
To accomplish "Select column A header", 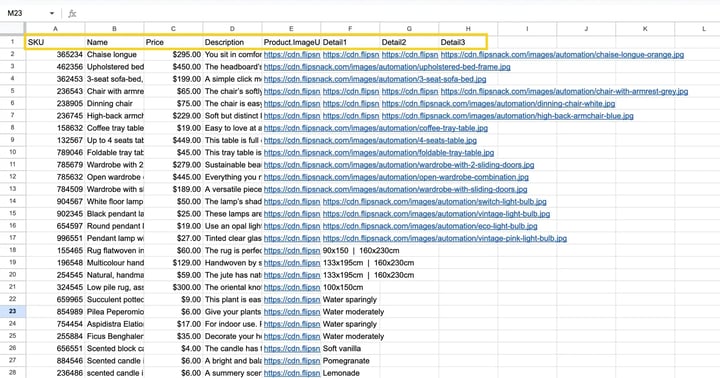I will point(55,28).
